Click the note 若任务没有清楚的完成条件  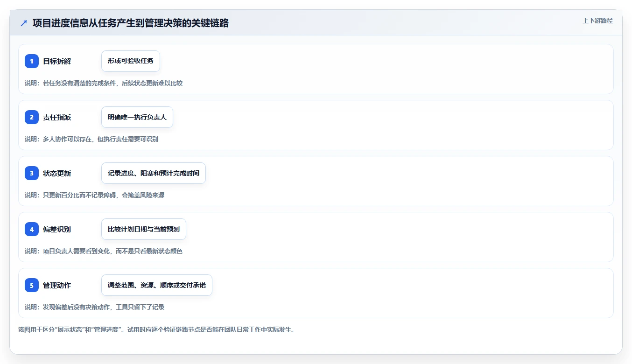click(x=104, y=83)
